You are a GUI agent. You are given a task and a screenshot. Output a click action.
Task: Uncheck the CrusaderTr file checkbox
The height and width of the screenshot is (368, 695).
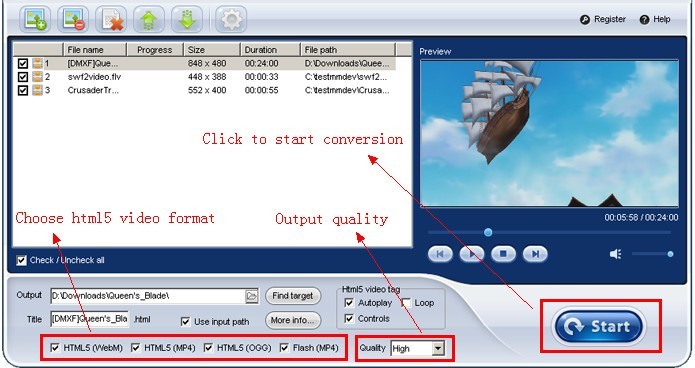[23, 90]
